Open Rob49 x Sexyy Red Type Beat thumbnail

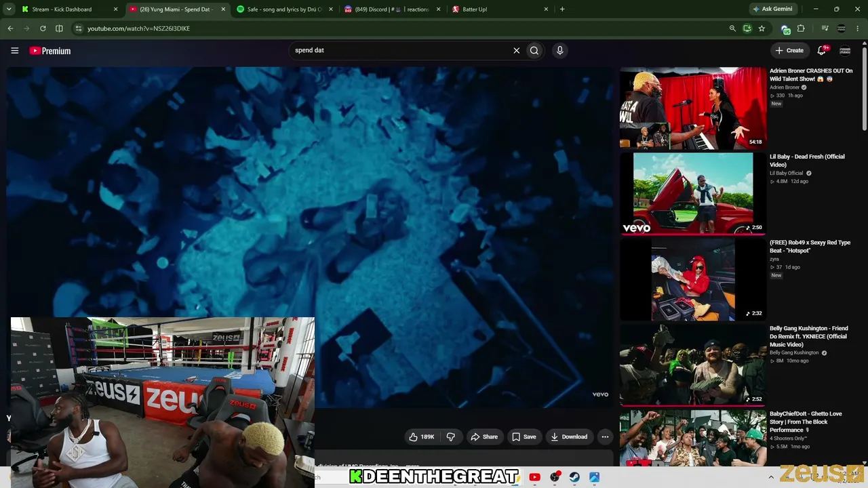(693, 280)
